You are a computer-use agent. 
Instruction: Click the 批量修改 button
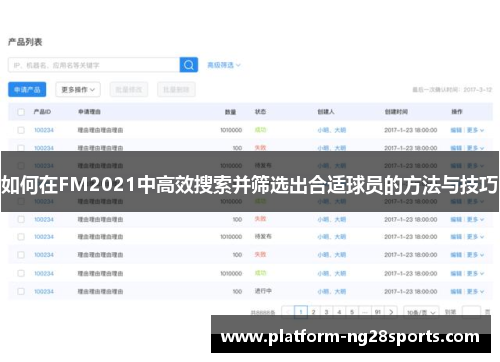click(129, 90)
